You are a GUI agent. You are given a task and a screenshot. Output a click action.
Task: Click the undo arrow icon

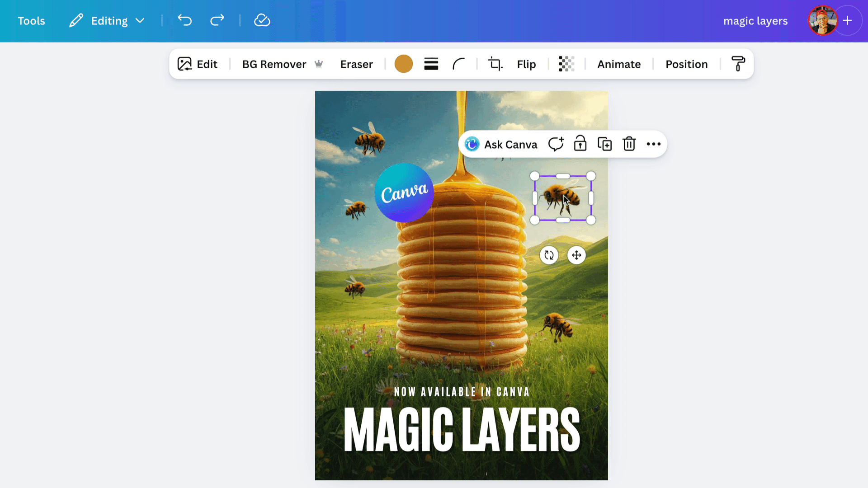pyautogui.click(x=184, y=20)
